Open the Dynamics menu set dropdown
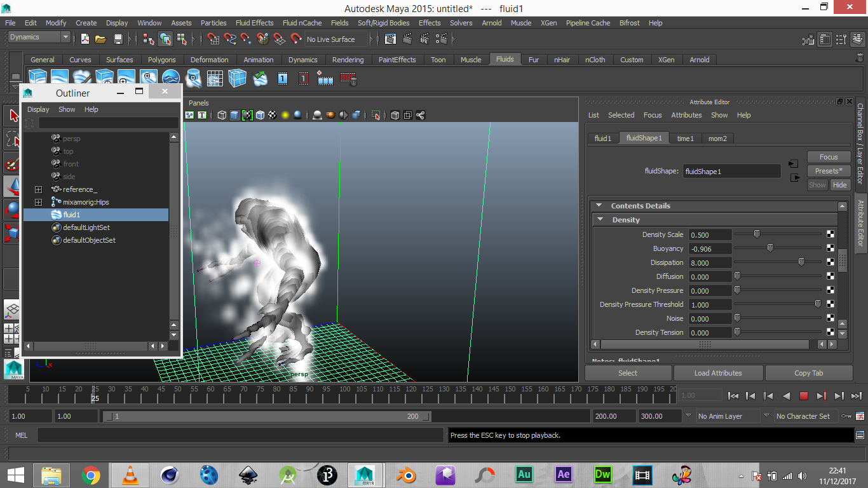Image resolution: width=868 pixels, height=488 pixels. (39, 37)
